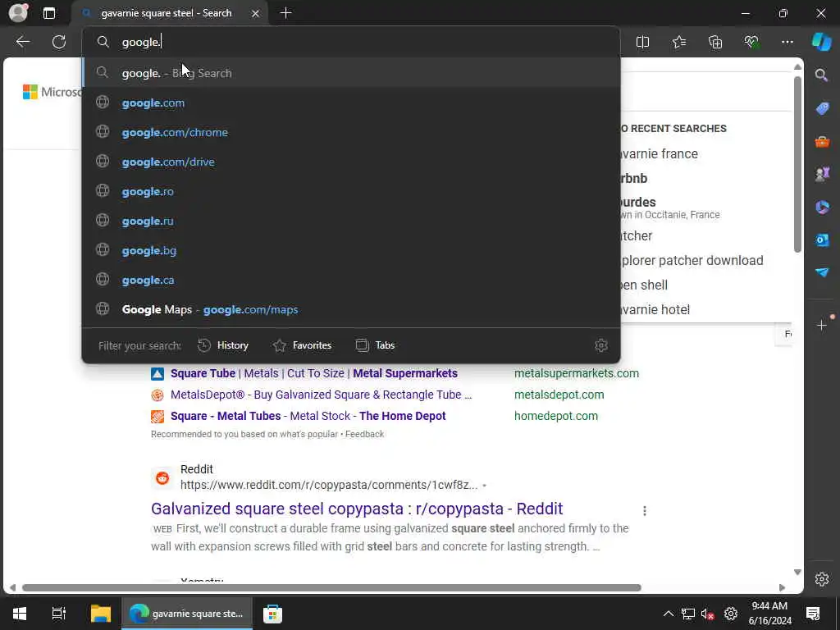
Task: Go back to previous page
Action: tap(22, 42)
